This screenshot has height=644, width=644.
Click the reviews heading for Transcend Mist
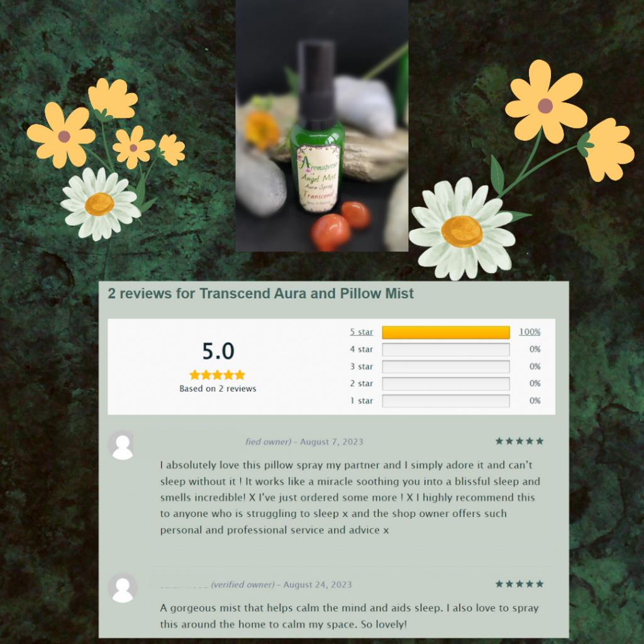pyautogui.click(x=260, y=294)
